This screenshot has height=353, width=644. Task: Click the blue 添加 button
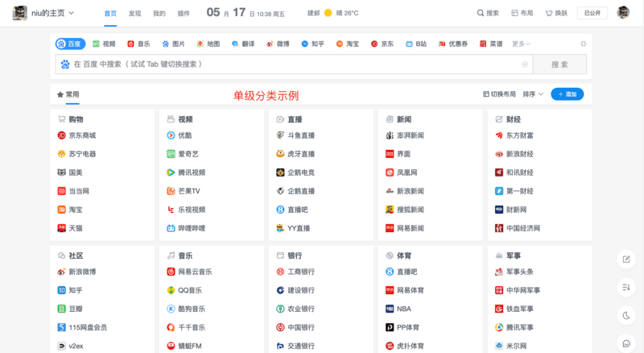point(568,94)
